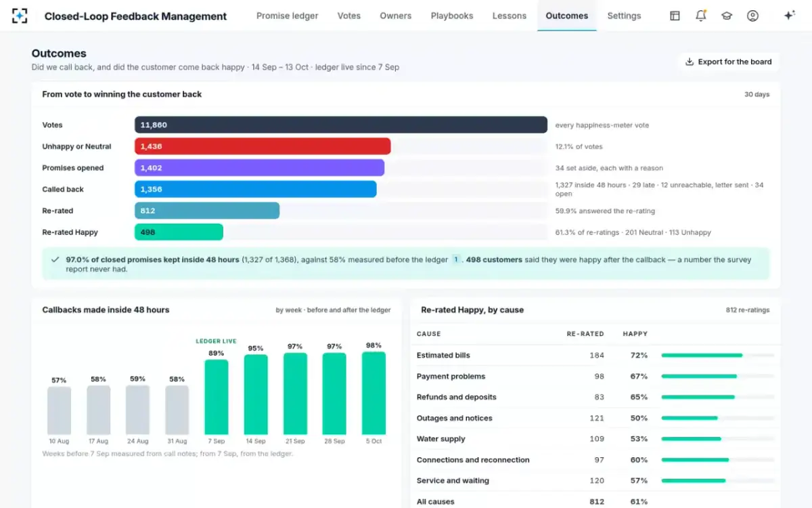Click the footnote 1 reference marker

click(x=456, y=259)
